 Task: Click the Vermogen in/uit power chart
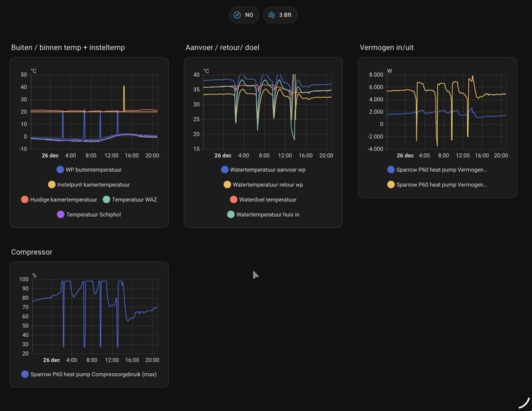tap(446, 112)
